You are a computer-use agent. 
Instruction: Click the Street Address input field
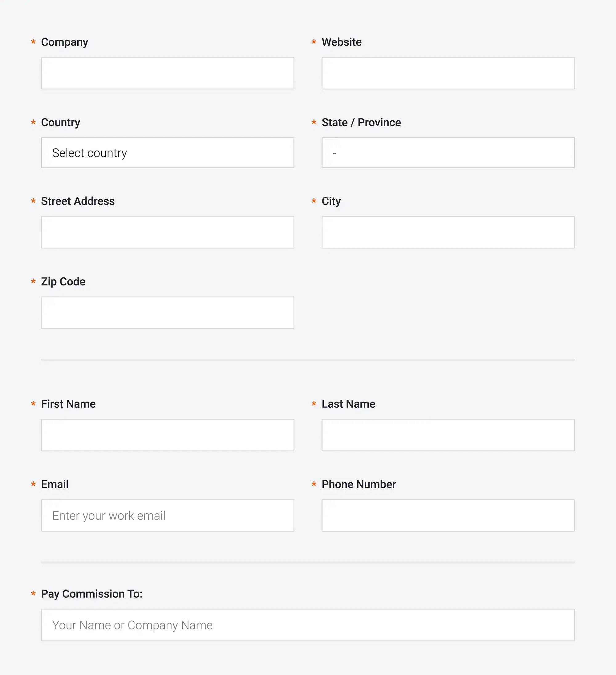click(168, 232)
